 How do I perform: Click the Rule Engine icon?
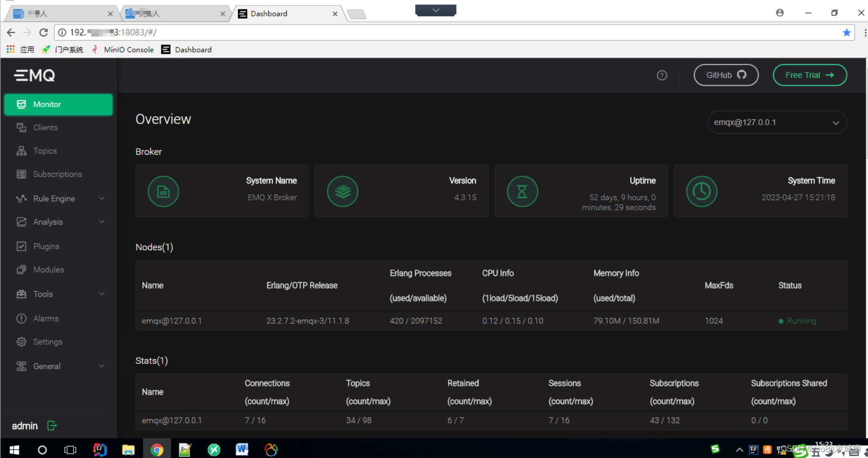[x=21, y=198]
